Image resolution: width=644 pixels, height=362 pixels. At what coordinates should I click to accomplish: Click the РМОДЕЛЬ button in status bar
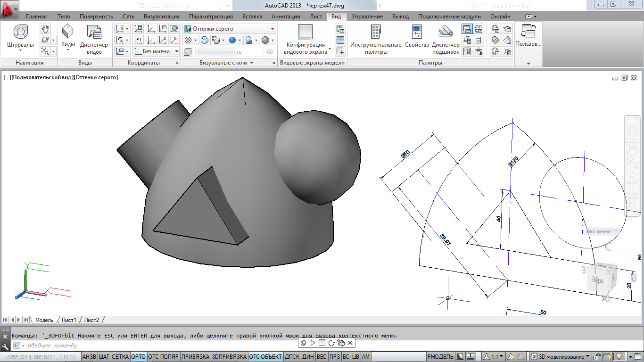(x=441, y=357)
